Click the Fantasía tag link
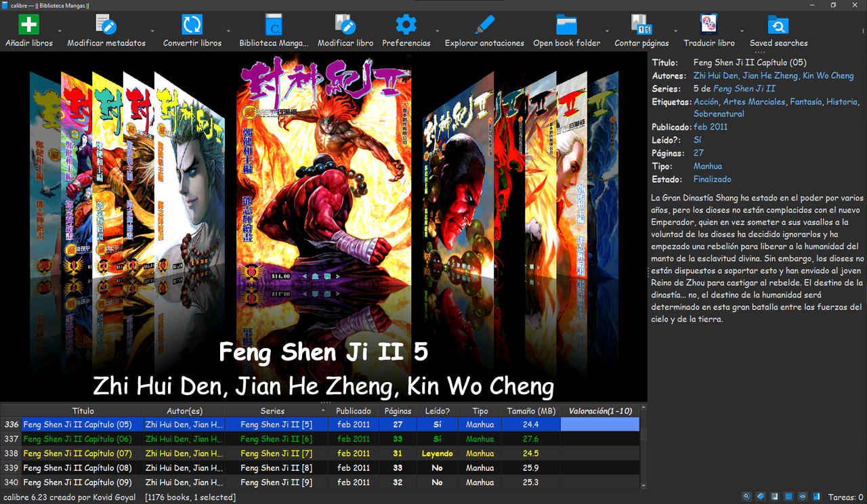 click(x=806, y=102)
